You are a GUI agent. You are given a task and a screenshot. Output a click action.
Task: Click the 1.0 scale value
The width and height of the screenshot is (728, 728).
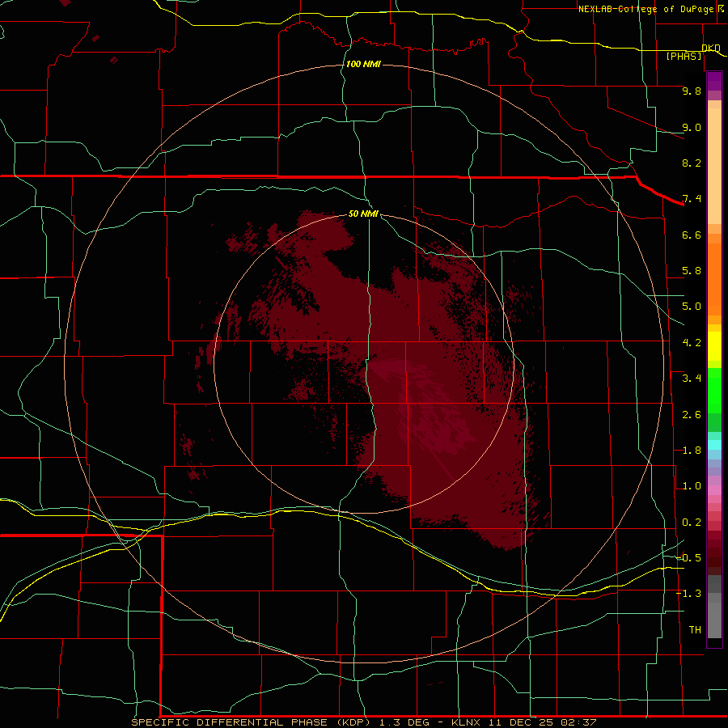coord(692,486)
